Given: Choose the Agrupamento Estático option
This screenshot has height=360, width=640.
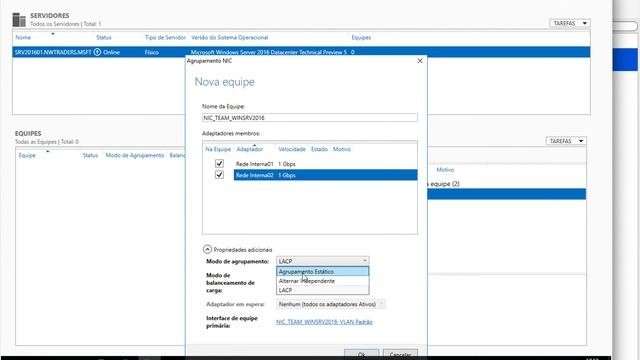Looking at the screenshot, I should [322, 271].
